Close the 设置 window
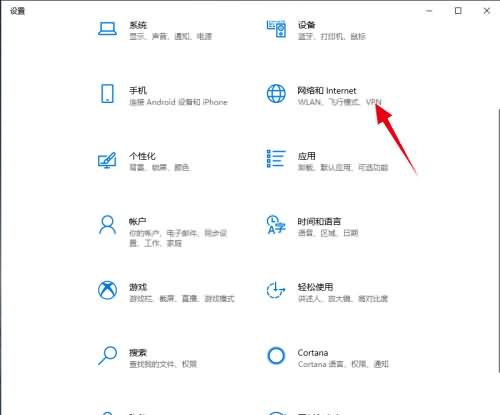 [487, 11]
